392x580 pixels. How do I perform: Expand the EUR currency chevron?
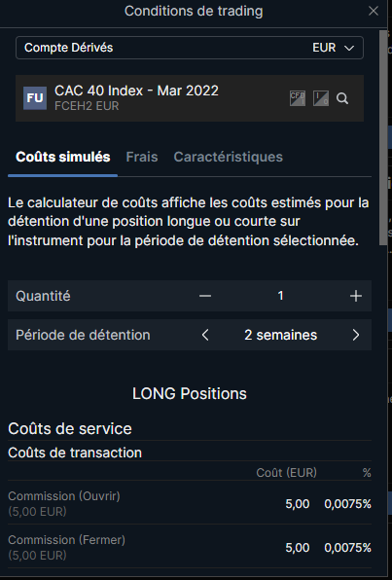pyautogui.click(x=349, y=48)
